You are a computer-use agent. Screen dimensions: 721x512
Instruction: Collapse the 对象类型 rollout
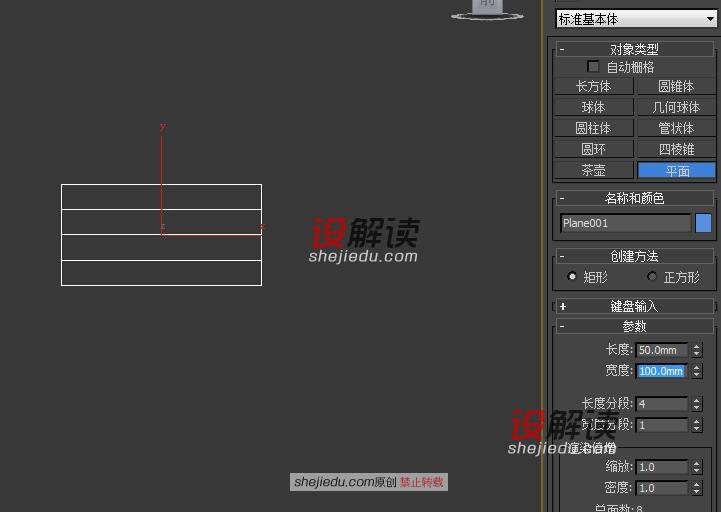point(635,49)
